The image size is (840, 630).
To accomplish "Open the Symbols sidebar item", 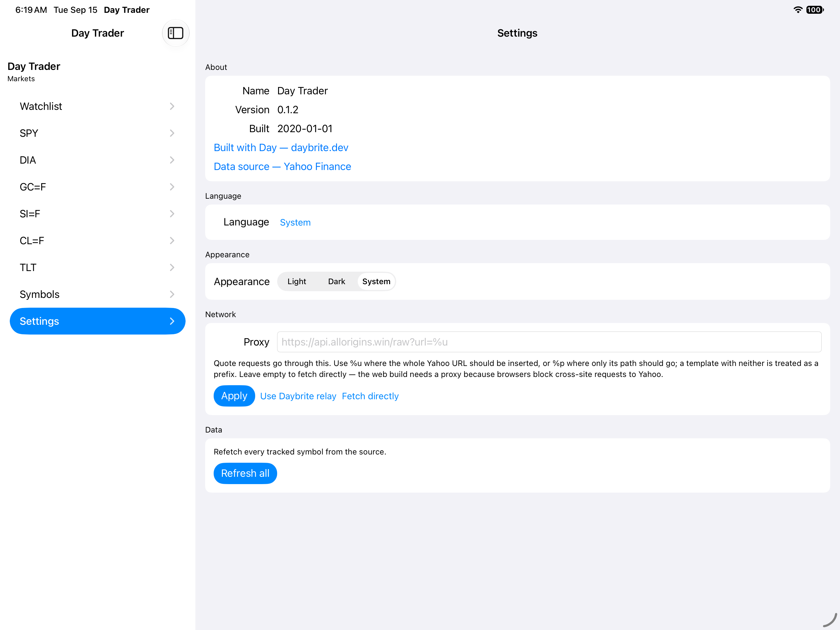I will 98,294.
